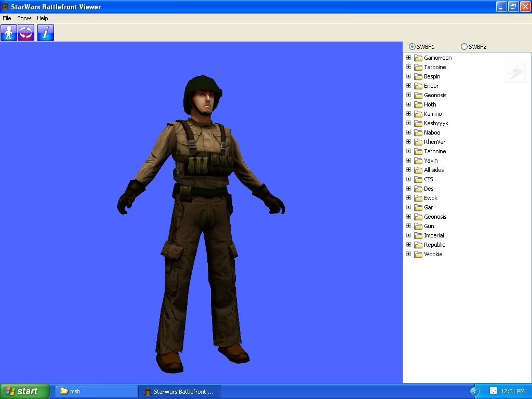
Task: Click the folder icon beside Endor
Action: (418, 86)
